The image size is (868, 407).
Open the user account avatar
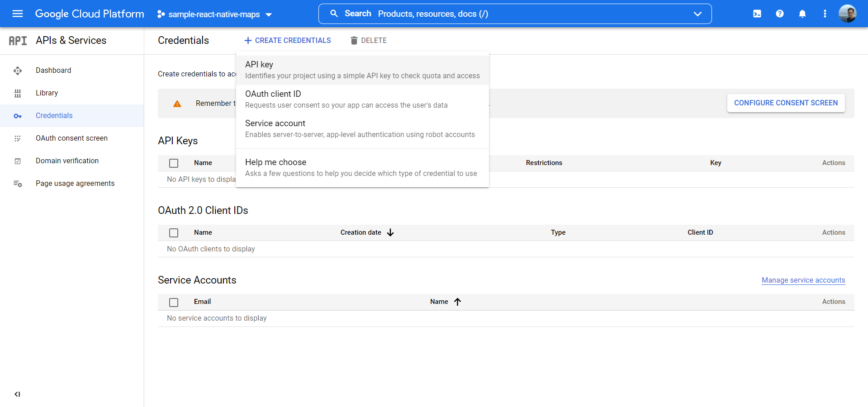[x=847, y=14]
